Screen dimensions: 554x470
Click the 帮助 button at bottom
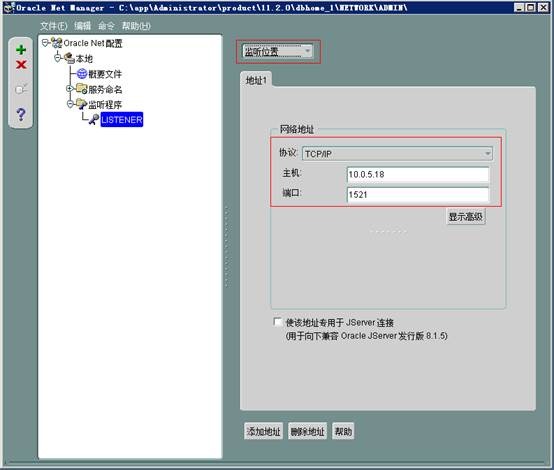tap(343, 431)
